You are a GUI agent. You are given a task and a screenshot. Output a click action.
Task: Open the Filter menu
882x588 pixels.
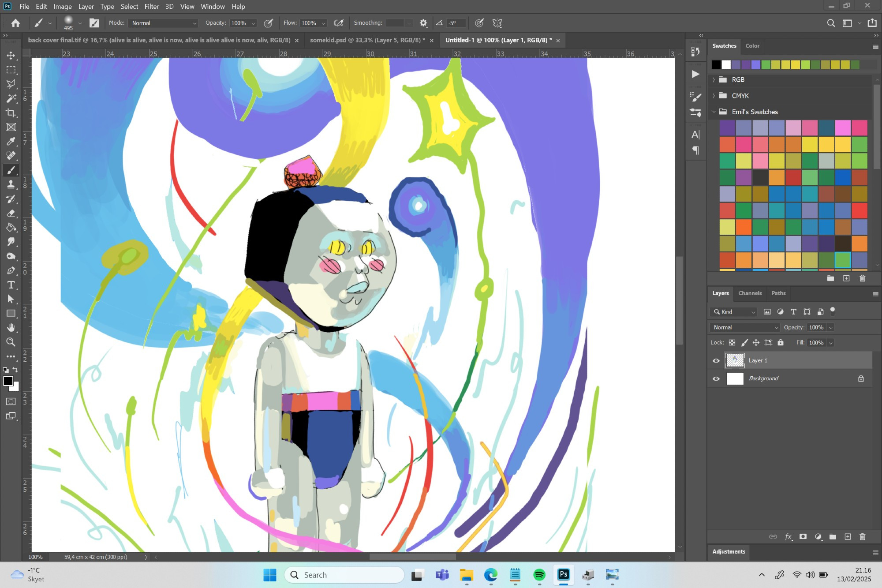coord(151,6)
